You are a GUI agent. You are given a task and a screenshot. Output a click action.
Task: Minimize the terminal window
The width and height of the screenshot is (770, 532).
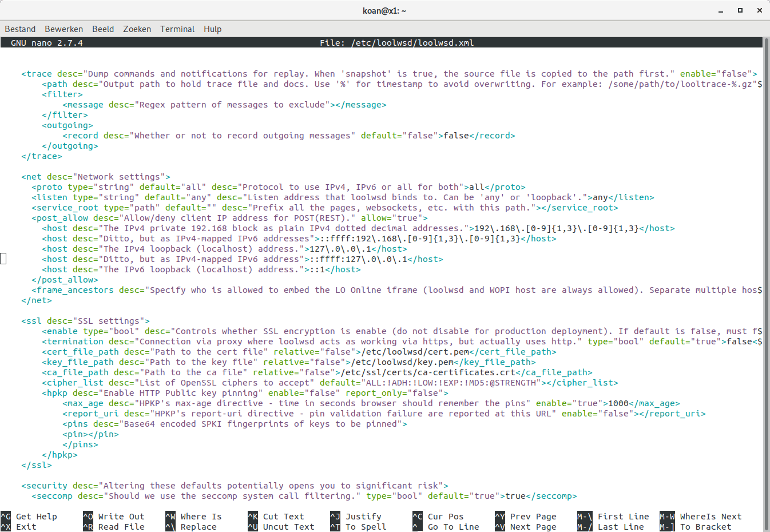[x=721, y=10]
